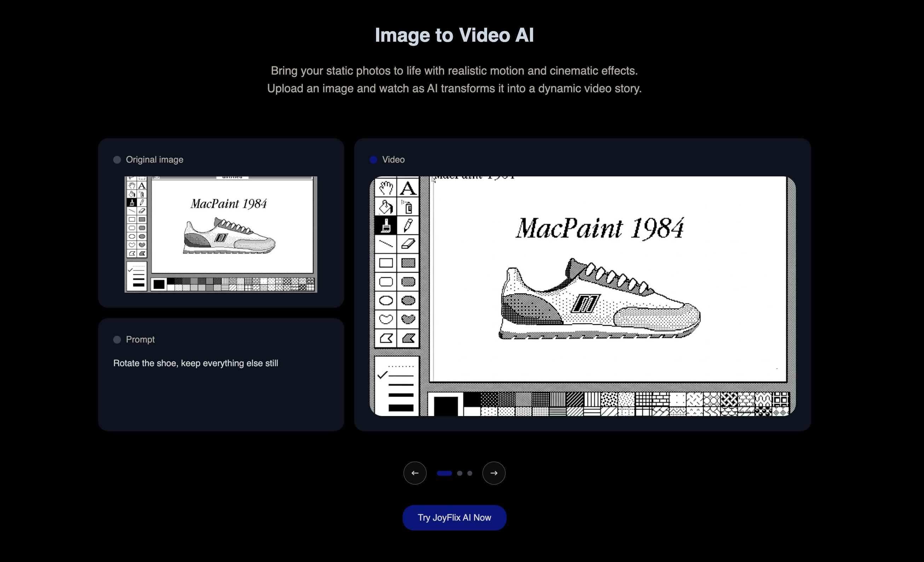Go to the previous carousel example

pyautogui.click(x=415, y=473)
